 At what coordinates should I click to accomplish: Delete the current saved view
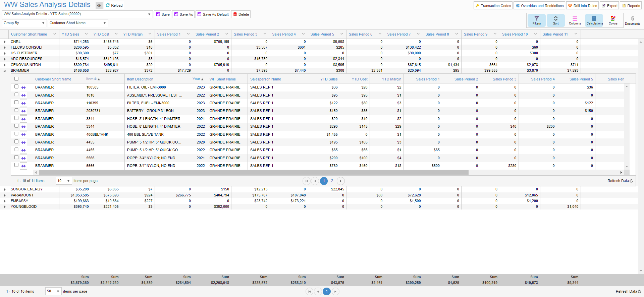click(x=241, y=14)
